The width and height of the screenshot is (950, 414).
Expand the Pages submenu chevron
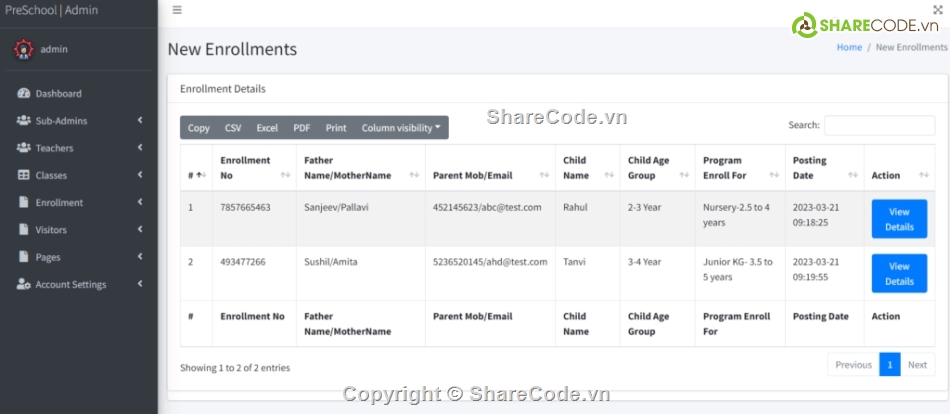pyautogui.click(x=140, y=256)
